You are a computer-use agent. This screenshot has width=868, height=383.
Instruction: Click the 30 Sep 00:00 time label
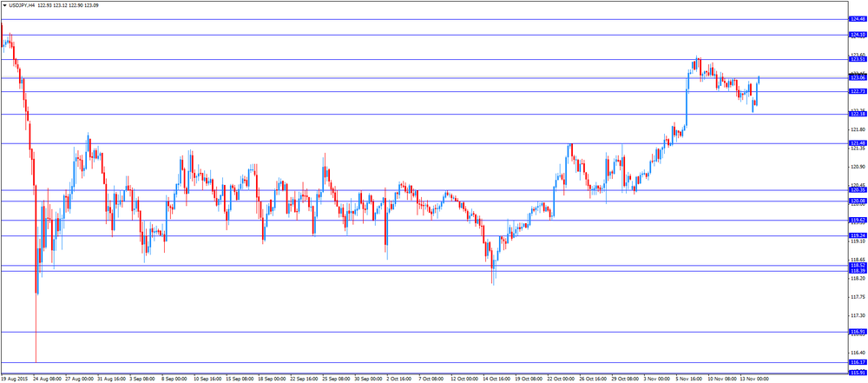(368, 380)
